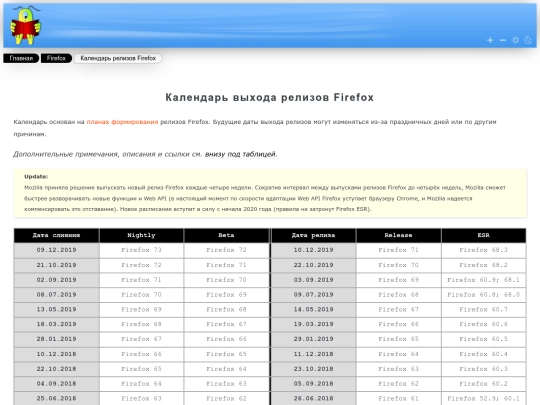Decrease font size with minus icon
Screen dimensions: 540x405
pos(503,40)
